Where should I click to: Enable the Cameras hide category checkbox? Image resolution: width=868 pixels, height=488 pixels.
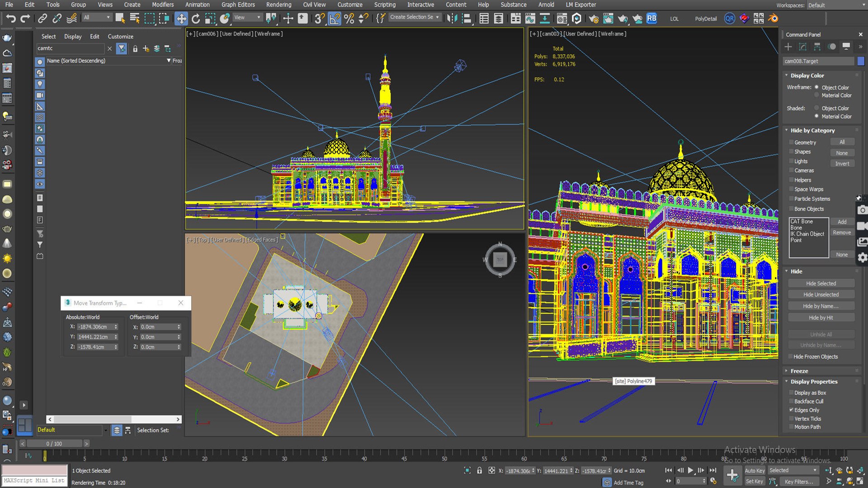[791, 170]
